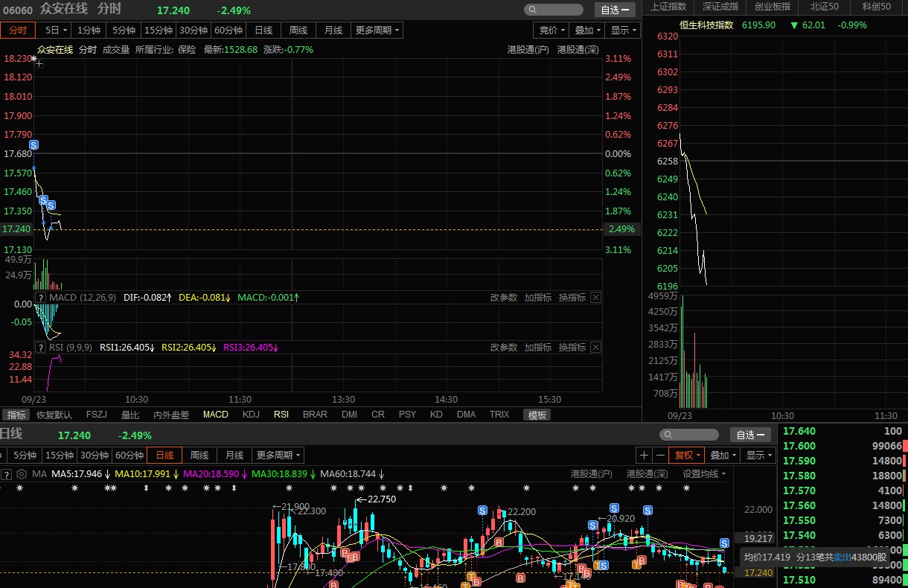Click the MACD indicator help question-mark icon
This screenshot has width=908, height=588.
click(41, 298)
